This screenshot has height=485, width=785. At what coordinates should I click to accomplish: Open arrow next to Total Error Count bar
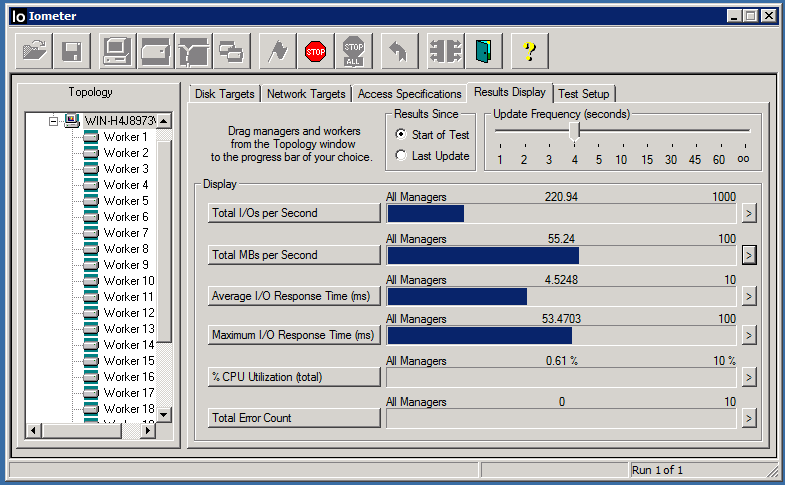[x=748, y=418]
